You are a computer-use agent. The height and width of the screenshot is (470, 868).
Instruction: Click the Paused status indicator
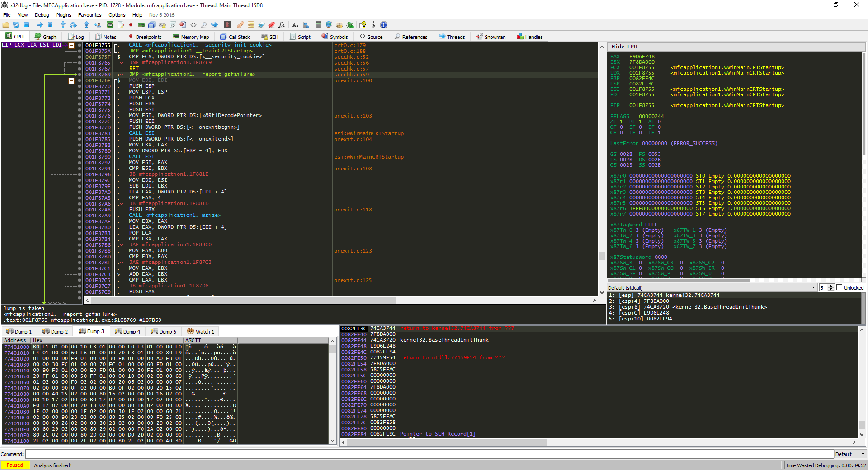[15, 465]
